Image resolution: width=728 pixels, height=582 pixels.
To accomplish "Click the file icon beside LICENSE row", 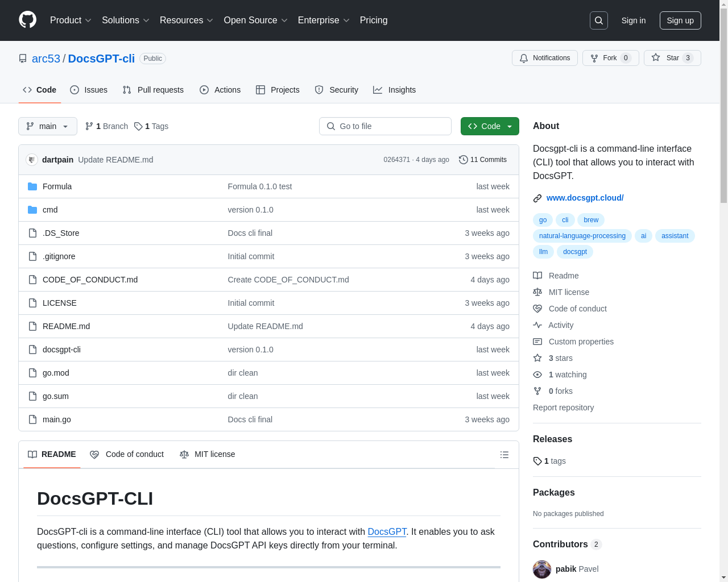I will coord(32,303).
